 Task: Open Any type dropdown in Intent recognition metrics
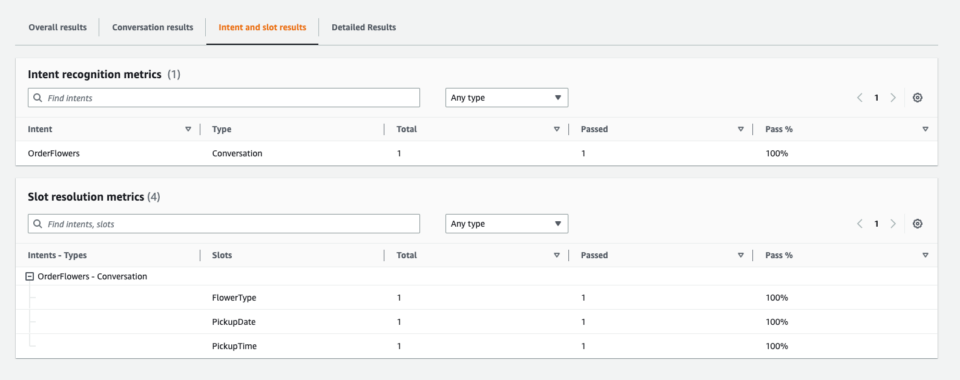pyautogui.click(x=506, y=98)
